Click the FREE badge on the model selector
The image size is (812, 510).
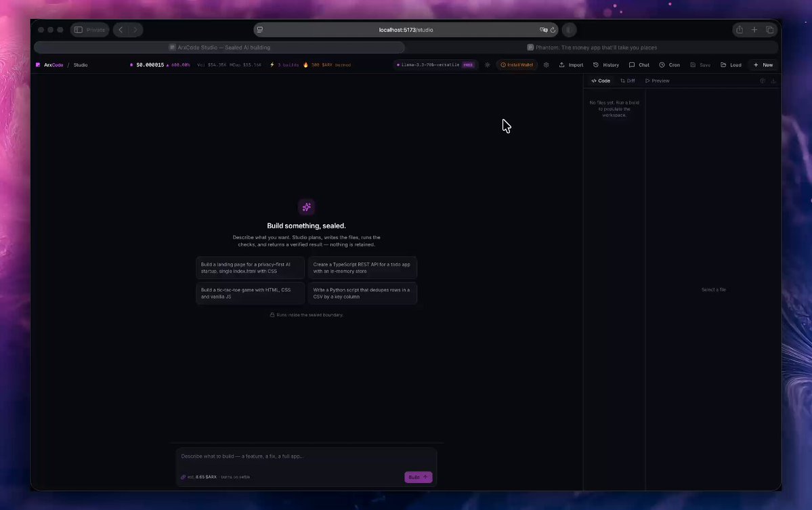(468, 65)
